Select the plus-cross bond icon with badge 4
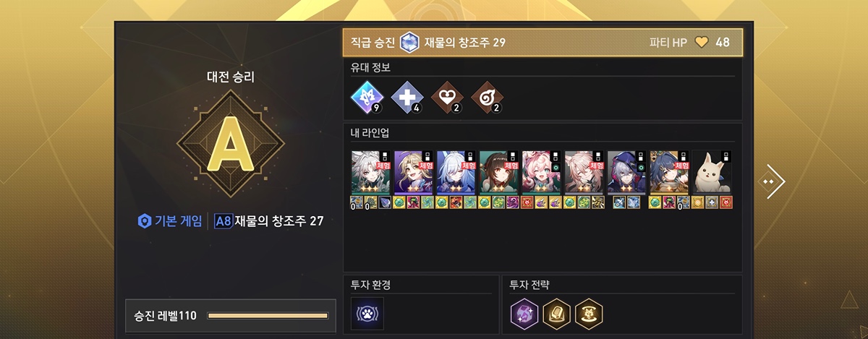This screenshot has width=868, height=339. coord(405,98)
